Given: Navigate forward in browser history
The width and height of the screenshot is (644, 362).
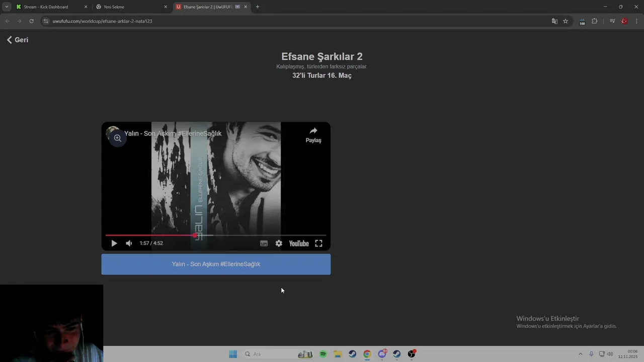Looking at the screenshot, I should [19, 21].
